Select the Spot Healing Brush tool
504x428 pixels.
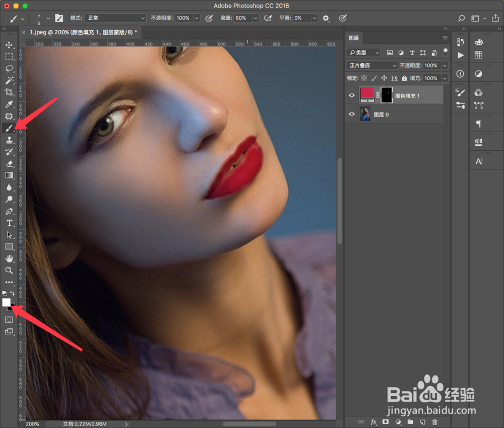(x=9, y=116)
